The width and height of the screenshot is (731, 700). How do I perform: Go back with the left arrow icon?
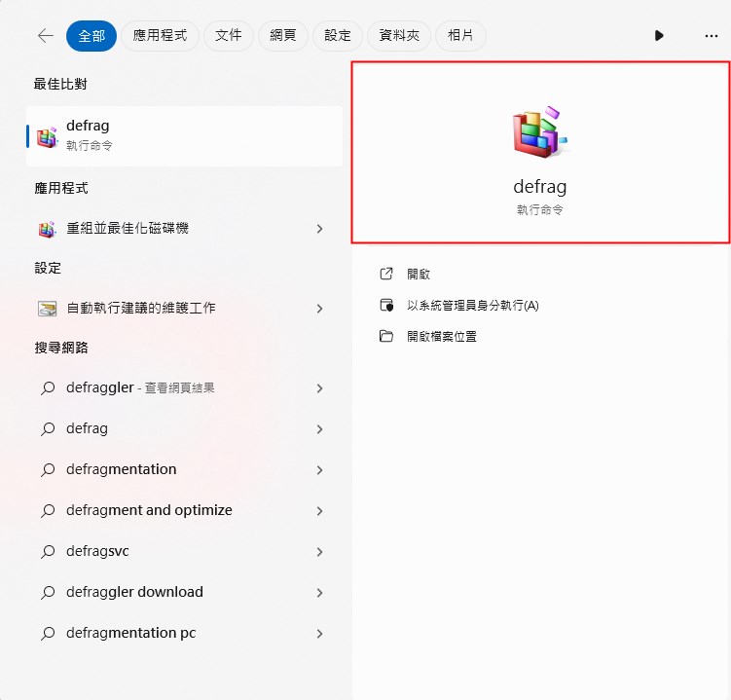(x=45, y=35)
